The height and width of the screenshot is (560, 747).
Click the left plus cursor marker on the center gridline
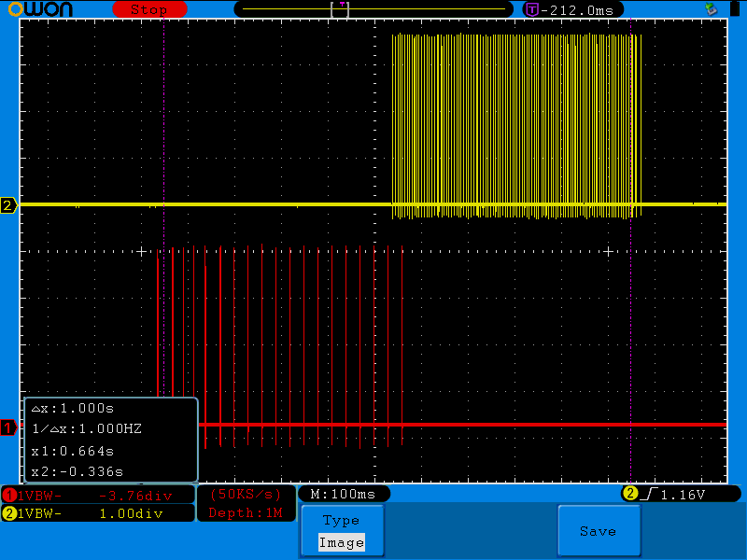[142, 251]
